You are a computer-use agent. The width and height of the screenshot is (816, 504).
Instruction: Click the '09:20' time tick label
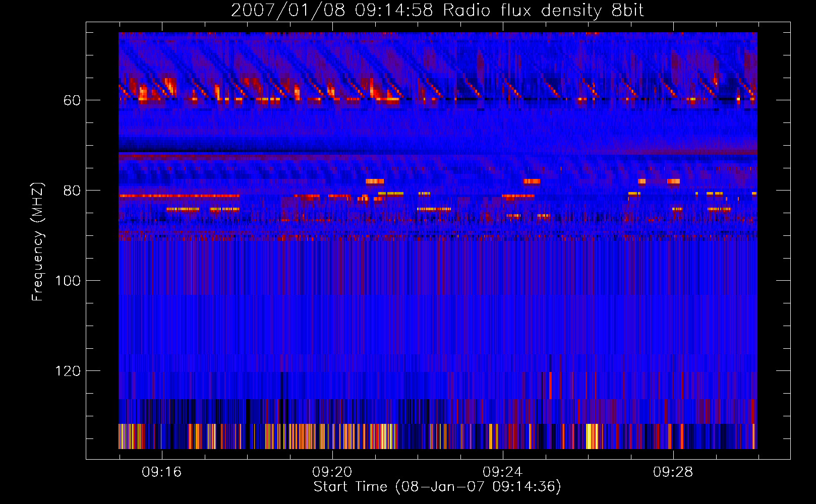pyautogui.click(x=332, y=472)
